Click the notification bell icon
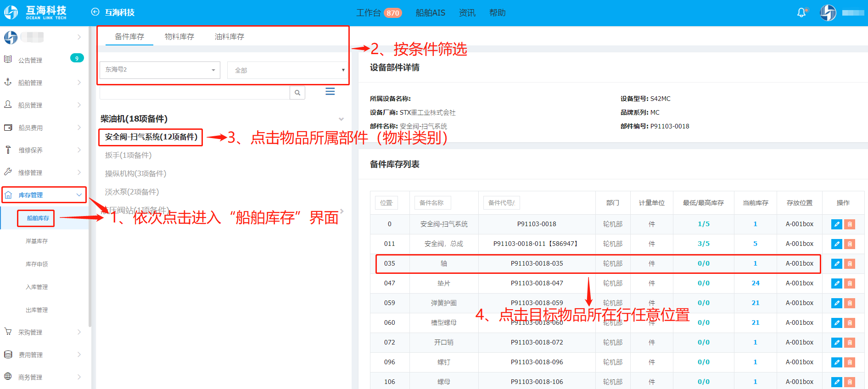Viewport: 868px width, 389px height. 801,13
